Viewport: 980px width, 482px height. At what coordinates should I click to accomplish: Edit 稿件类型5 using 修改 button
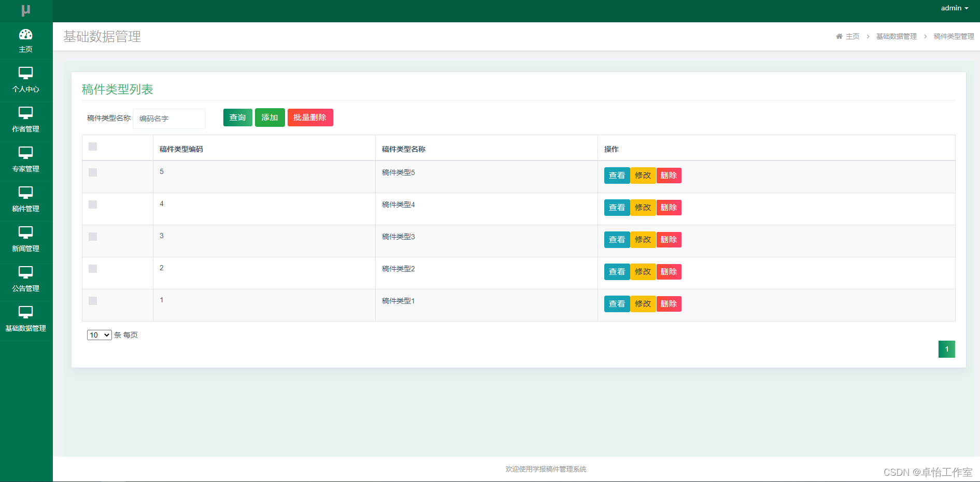coord(643,176)
